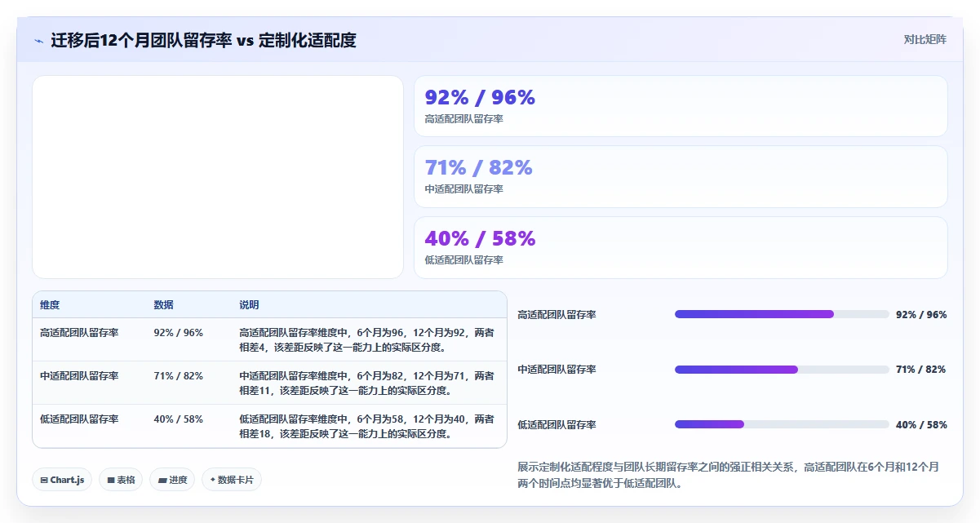Click the 维度 table column header

[50, 305]
